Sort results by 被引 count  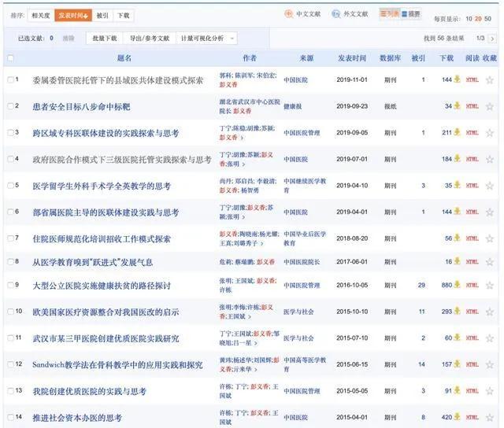pos(102,16)
